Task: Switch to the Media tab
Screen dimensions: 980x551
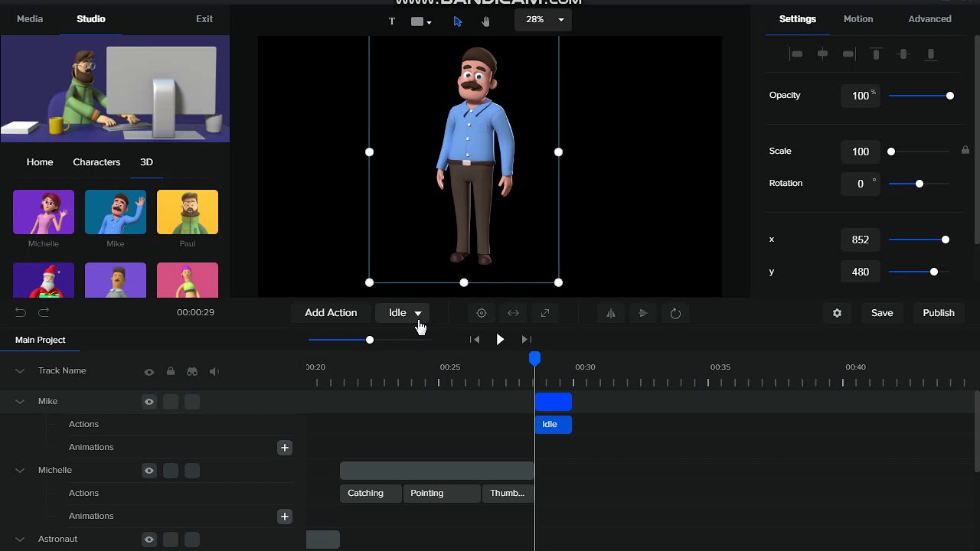Action: pos(30,18)
